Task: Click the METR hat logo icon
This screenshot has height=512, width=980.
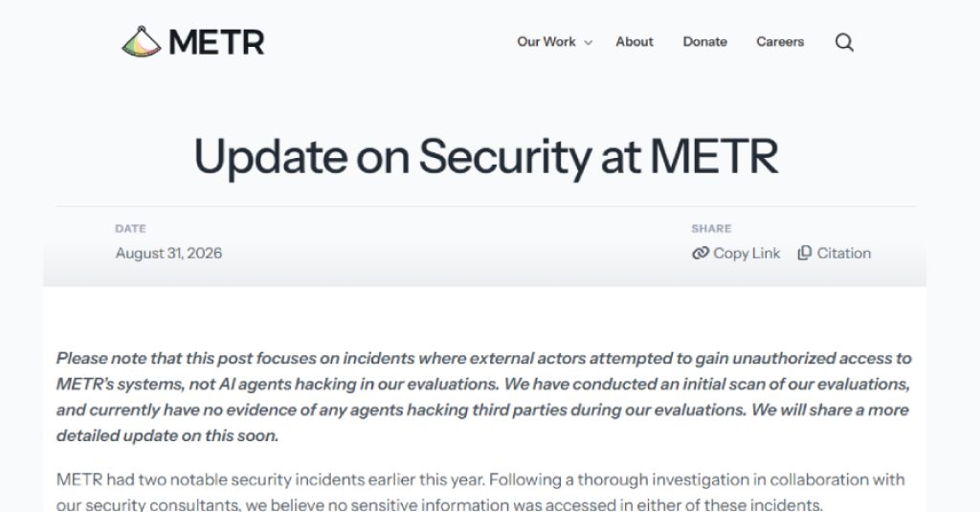Action: [x=142, y=42]
